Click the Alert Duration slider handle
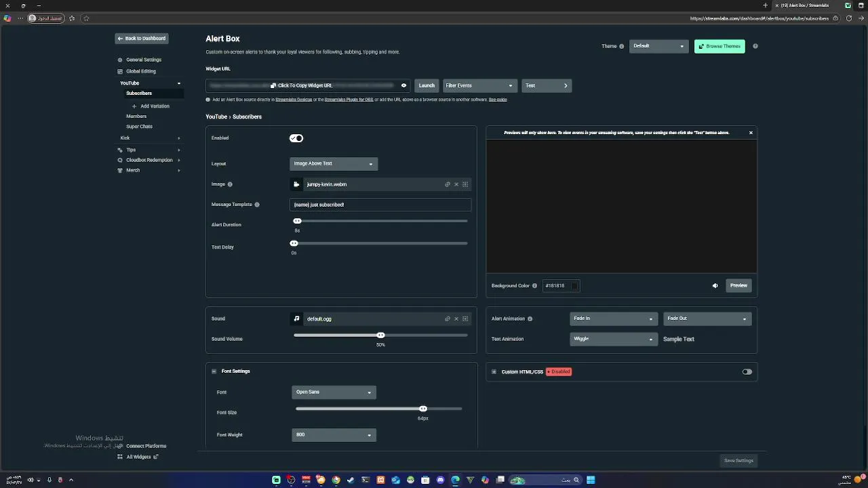The image size is (868, 488). [x=297, y=221]
